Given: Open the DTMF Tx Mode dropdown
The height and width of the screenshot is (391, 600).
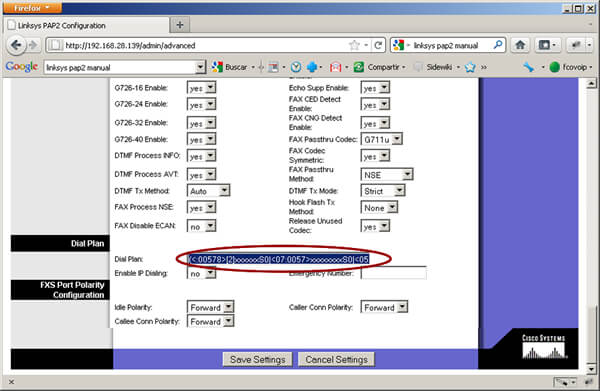Looking at the screenshot, I should (383, 191).
